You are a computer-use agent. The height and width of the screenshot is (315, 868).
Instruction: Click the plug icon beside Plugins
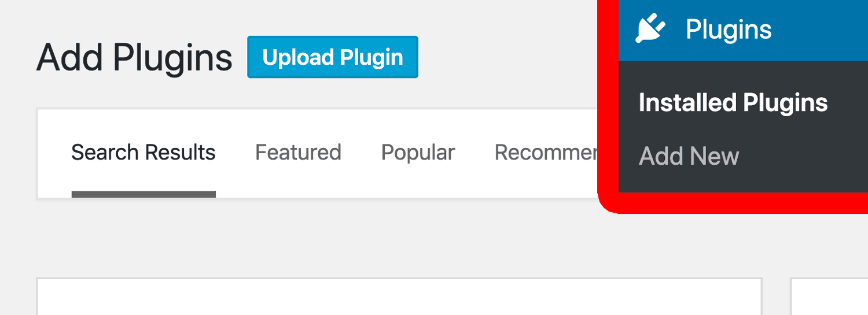[650, 29]
